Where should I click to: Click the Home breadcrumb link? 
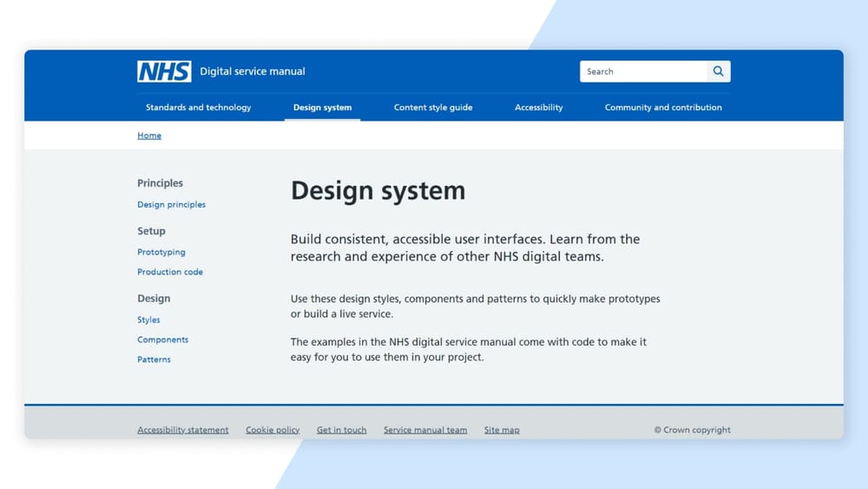pos(149,135)
